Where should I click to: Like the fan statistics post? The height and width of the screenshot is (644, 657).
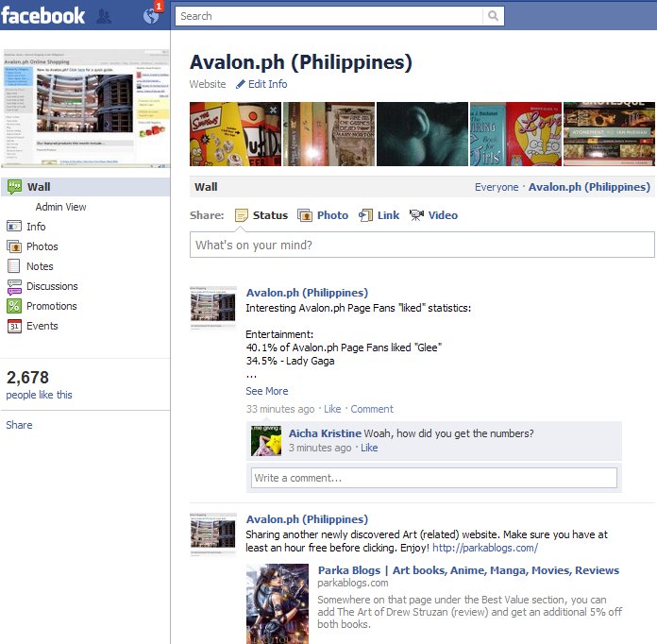(x=332, y=409)
